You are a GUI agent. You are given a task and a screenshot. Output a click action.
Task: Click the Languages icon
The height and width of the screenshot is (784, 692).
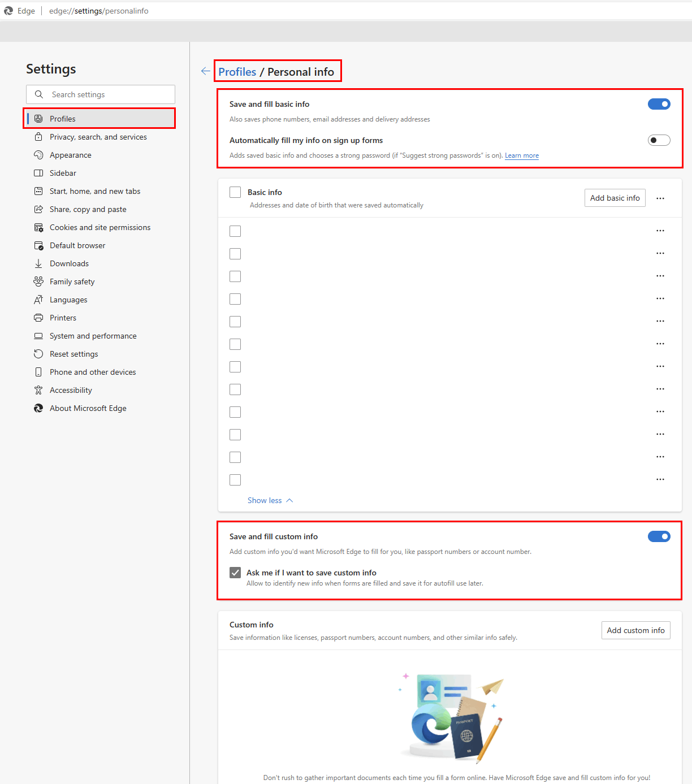click(x=38, y=300)
